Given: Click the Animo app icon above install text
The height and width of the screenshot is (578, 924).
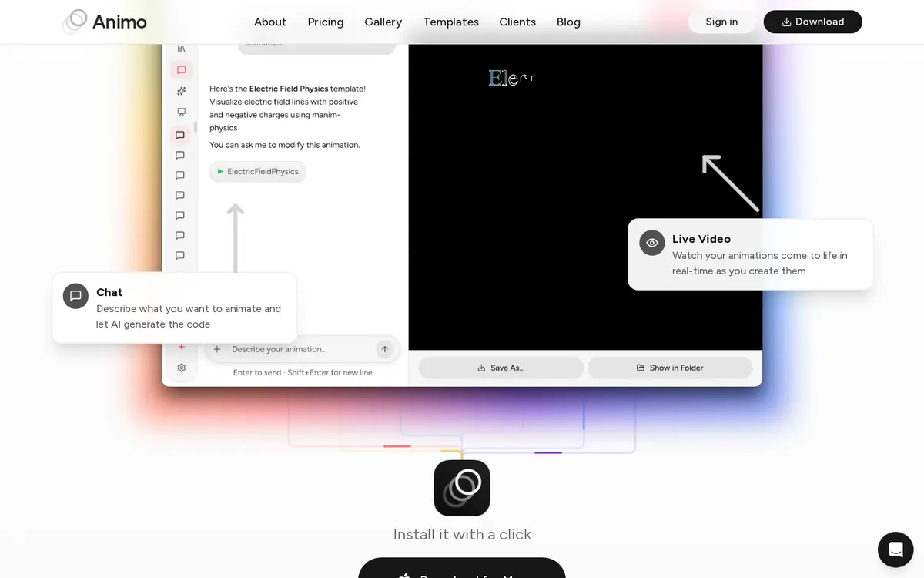Looking at the screenshot, I should [462, 488].
